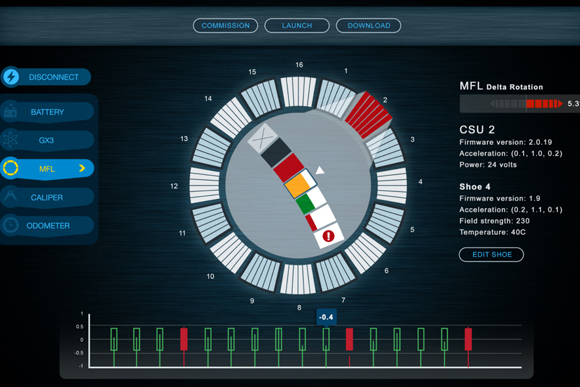Click the Edit Shoe button

click(491, 255)
